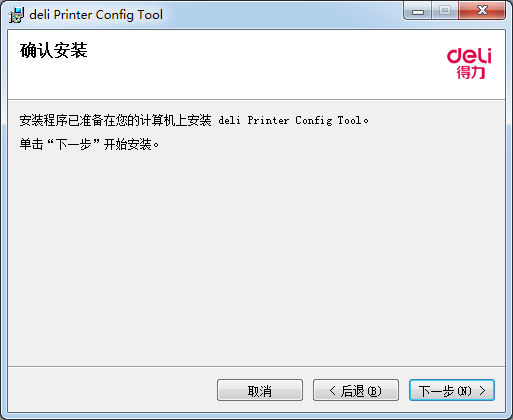Click the 确认安装 heading
Image resolution: width=513 pixels, height=420 pixels.
point(54,51)
